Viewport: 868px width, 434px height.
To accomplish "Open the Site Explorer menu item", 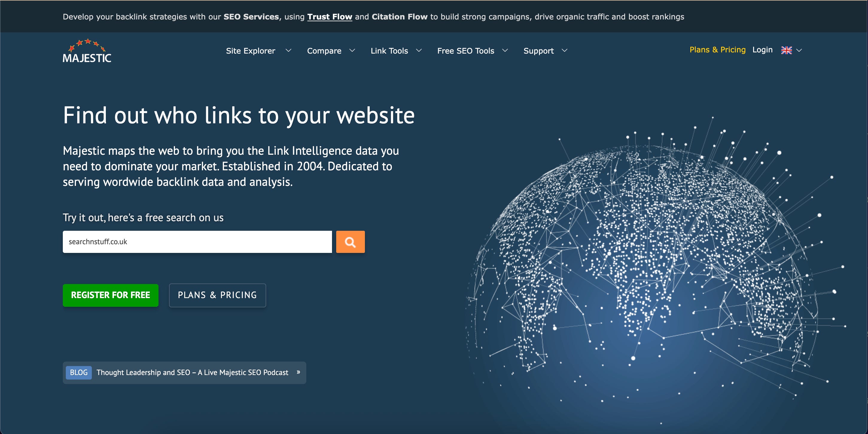I will 250,51.
